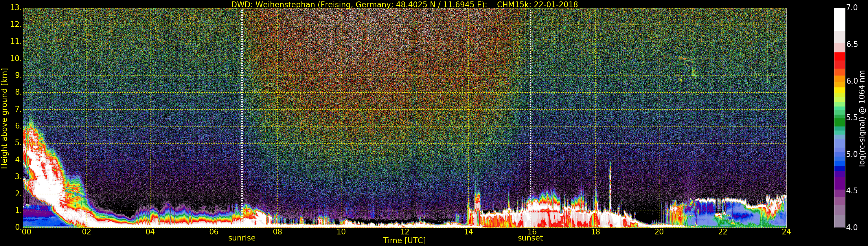Click the time-axis tick label '10'
Screen dimensions: 868x246
341,232
